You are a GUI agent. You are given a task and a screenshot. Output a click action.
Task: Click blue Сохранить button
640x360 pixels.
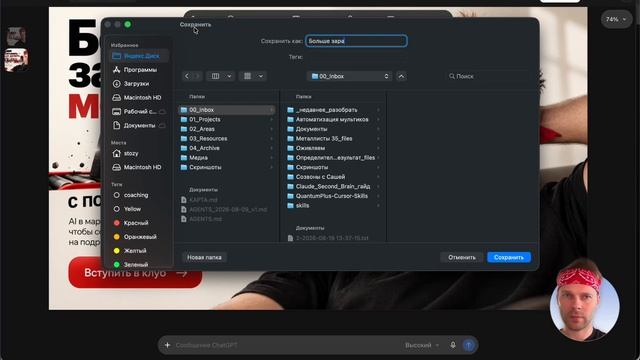coord(509,258)
